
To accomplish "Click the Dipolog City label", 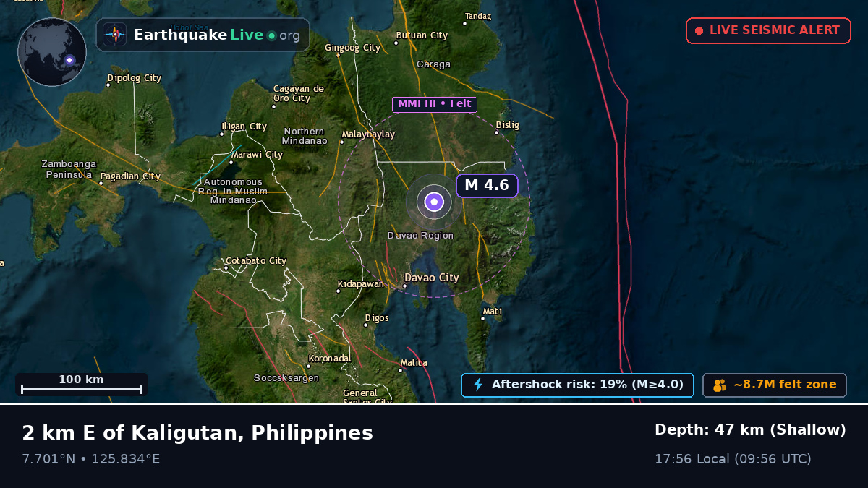I will (x=135, y=78).
